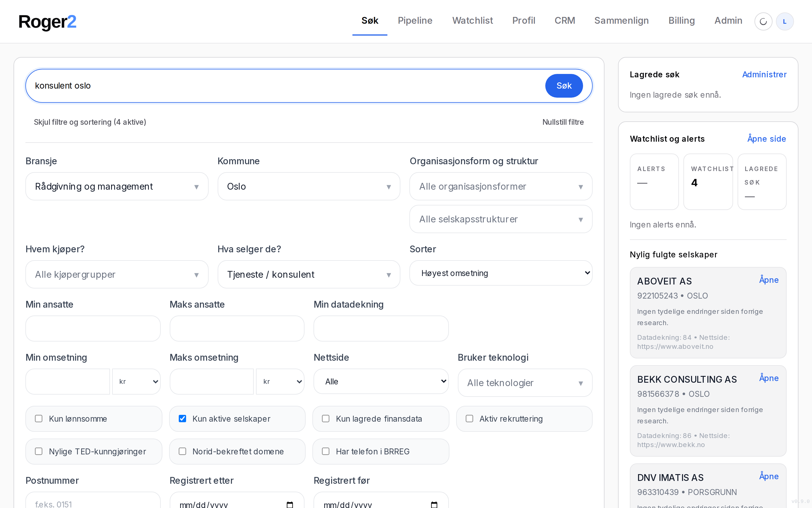Open ABOVEIT AS company

[x=769, y=280]
